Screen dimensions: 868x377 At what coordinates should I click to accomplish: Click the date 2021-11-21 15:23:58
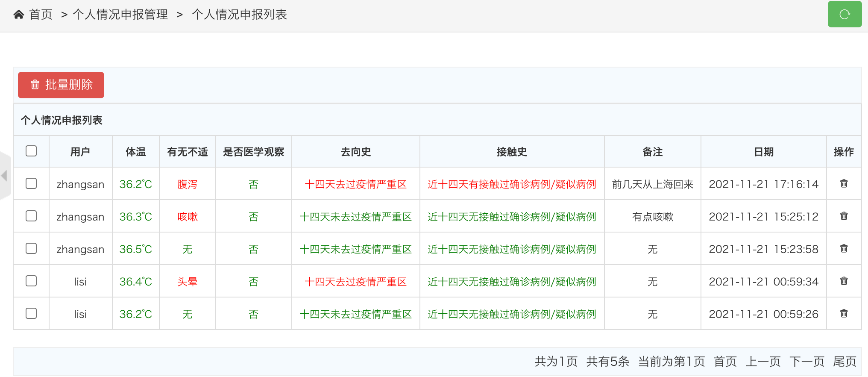point(764,249)
